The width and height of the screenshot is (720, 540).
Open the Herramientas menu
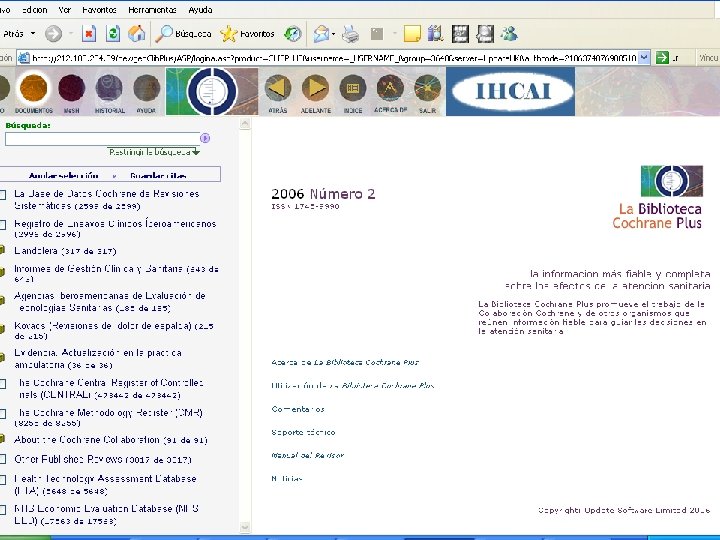pos(152,10)
